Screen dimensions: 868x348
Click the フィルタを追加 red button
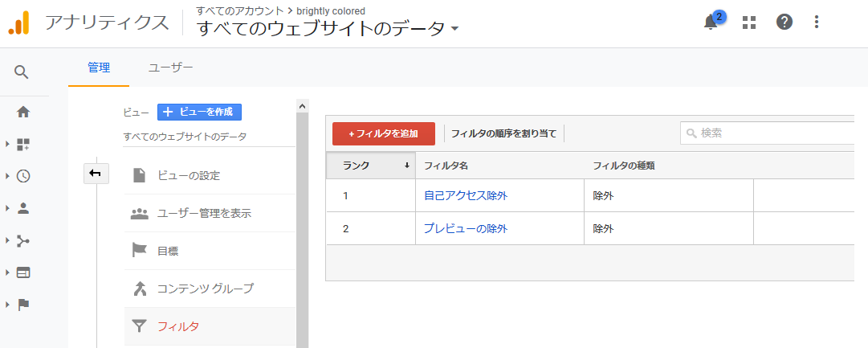384,133
